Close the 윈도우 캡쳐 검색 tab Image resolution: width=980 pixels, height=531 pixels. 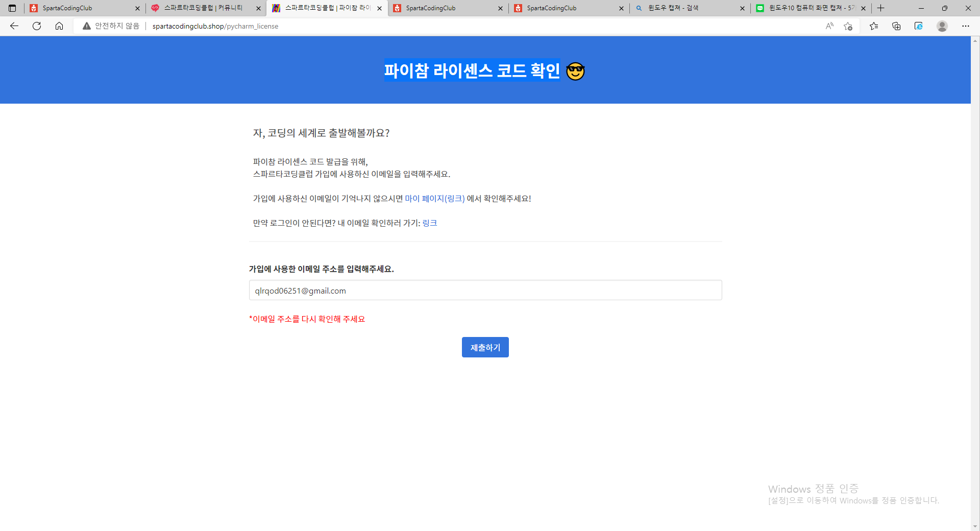742,8
